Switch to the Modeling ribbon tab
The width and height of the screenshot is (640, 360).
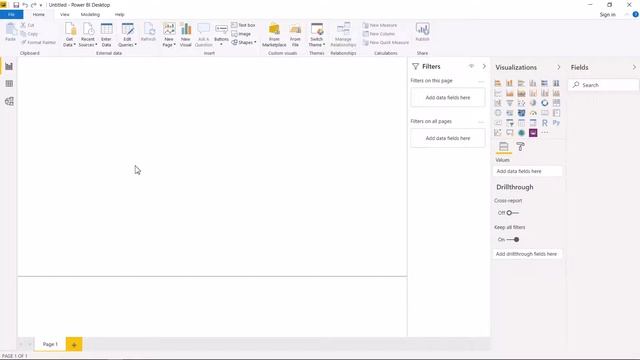[90, 15]
